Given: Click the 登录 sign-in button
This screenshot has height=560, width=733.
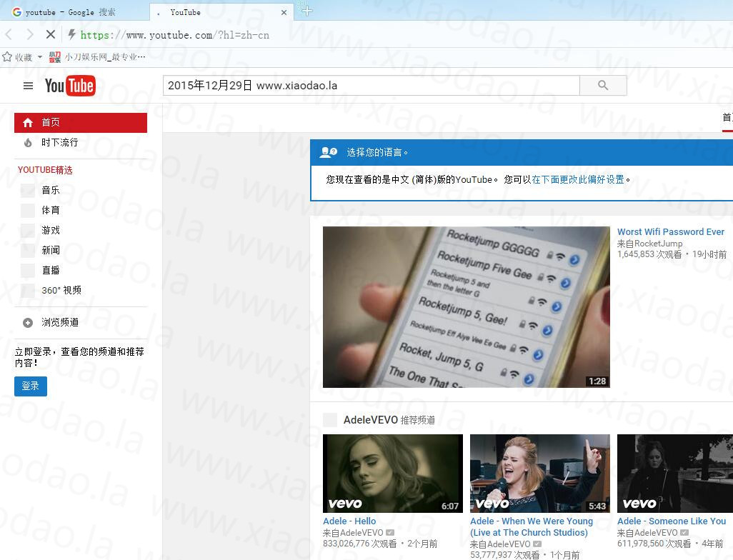Looking at the screenshot, I should (31, 386).
